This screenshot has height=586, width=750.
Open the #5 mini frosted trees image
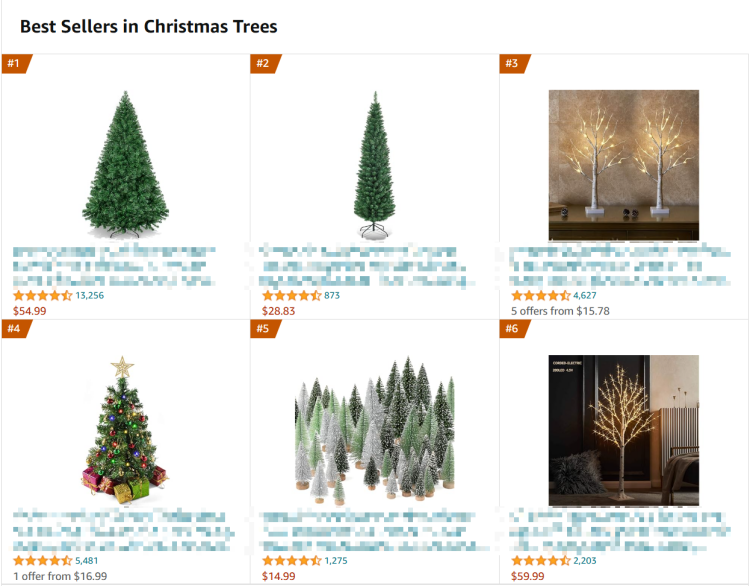375,430
